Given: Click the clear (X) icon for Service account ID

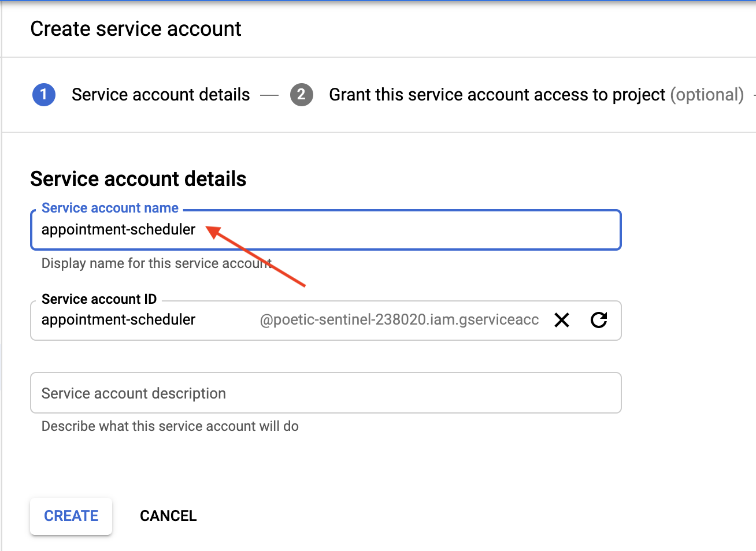Looking at the screenshot, I should coord(561,320).
